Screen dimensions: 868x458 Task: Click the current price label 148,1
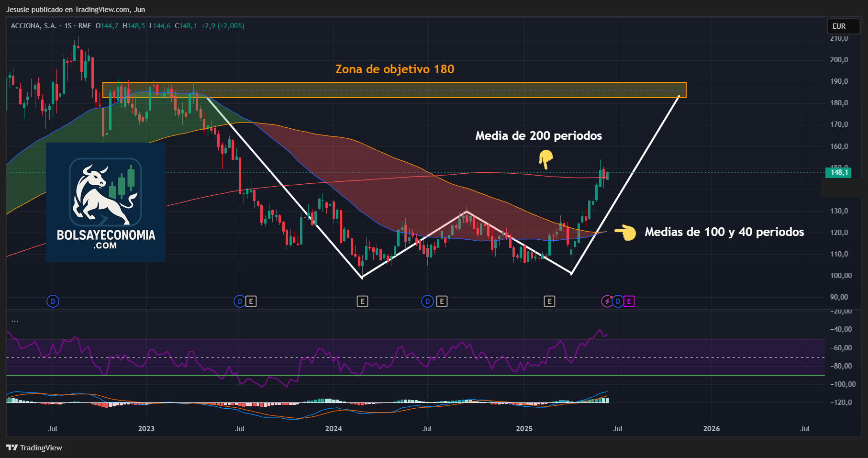coord(838,172)
